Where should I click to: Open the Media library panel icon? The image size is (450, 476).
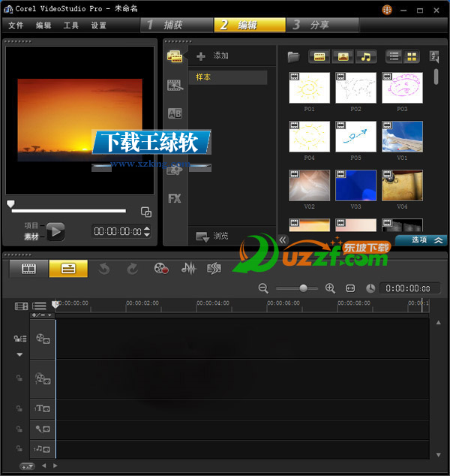pos(175,56)
